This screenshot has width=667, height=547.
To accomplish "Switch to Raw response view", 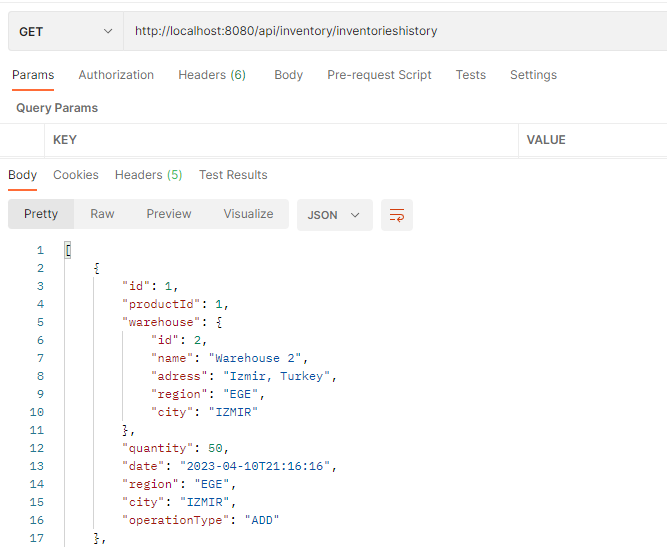I will (102, 214).
